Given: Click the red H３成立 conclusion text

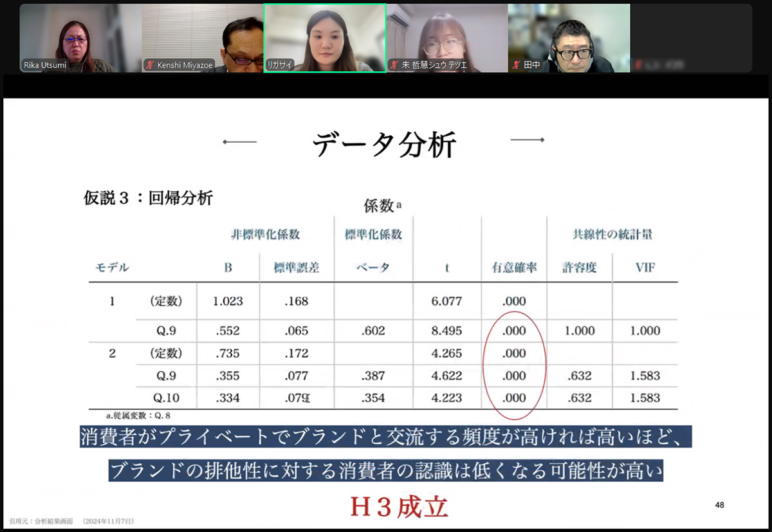Looking at the screenshot, I should point(398,507).
